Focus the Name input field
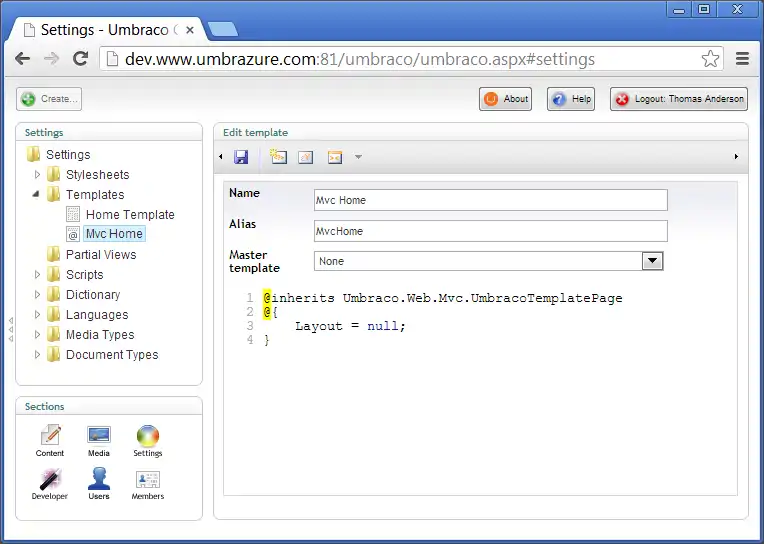This screenshot has width=764, height=544. coord(491,200)
